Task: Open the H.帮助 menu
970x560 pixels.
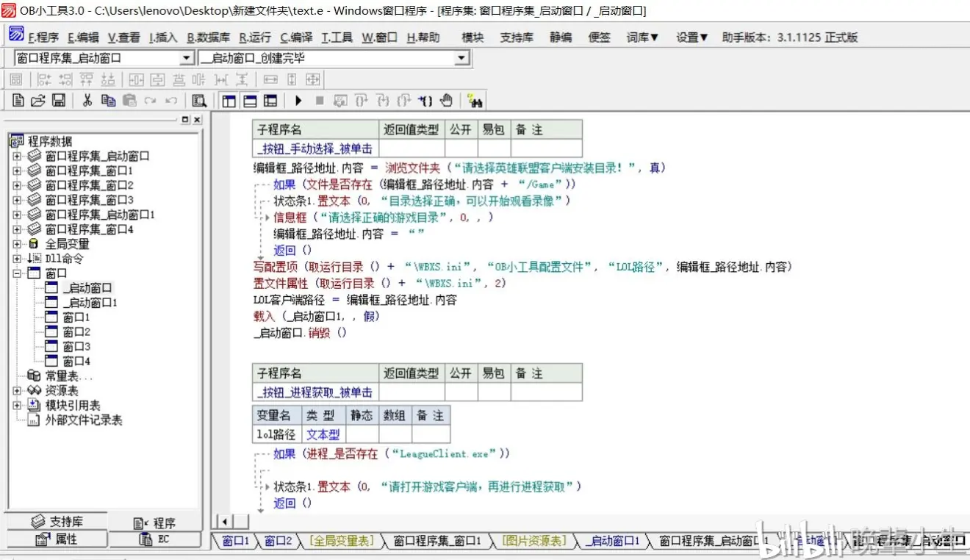Action: pyautogui.click(x=423, y=37)
